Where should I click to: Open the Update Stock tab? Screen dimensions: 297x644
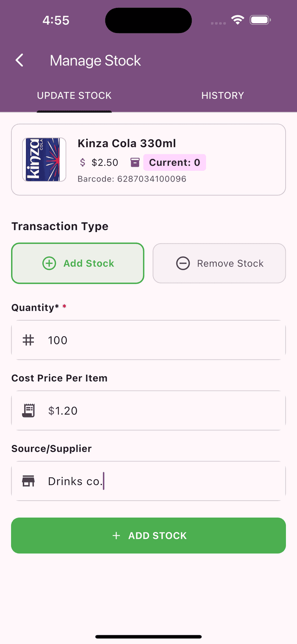coord(74,96)
